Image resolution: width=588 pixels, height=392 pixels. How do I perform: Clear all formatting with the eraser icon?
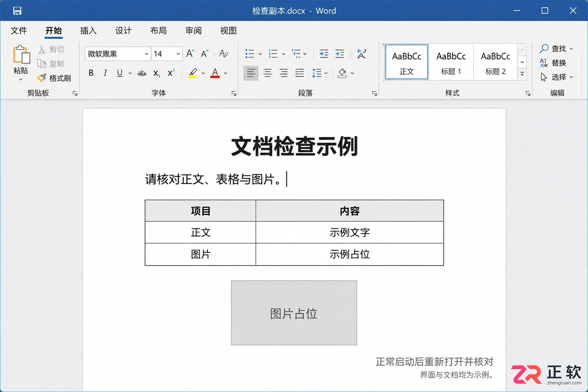pyautogui.click(x=223, y=53)
